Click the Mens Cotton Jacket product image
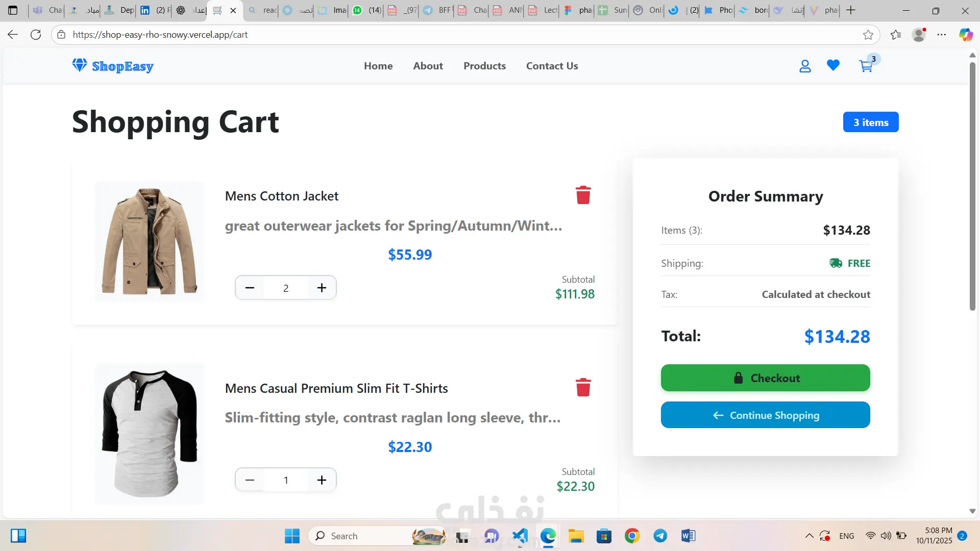980x551 pixels. coord(150,241)
